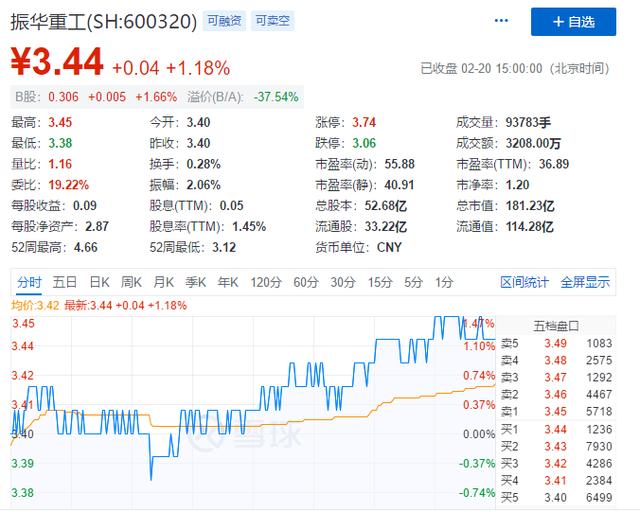Click the 买5 row price 3.40
Image resolution: width=640 pixels, height=512 pixels.
(556, 497)
